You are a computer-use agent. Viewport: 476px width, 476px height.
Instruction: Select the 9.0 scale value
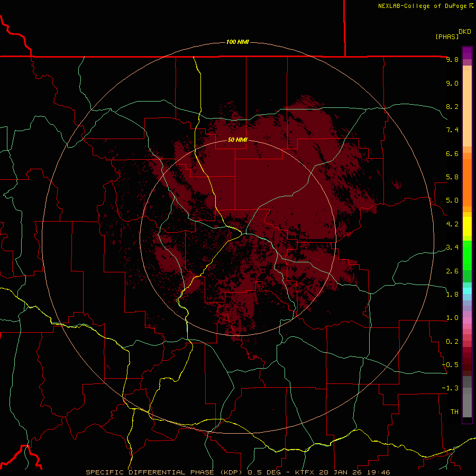click(x=452, y=83)
